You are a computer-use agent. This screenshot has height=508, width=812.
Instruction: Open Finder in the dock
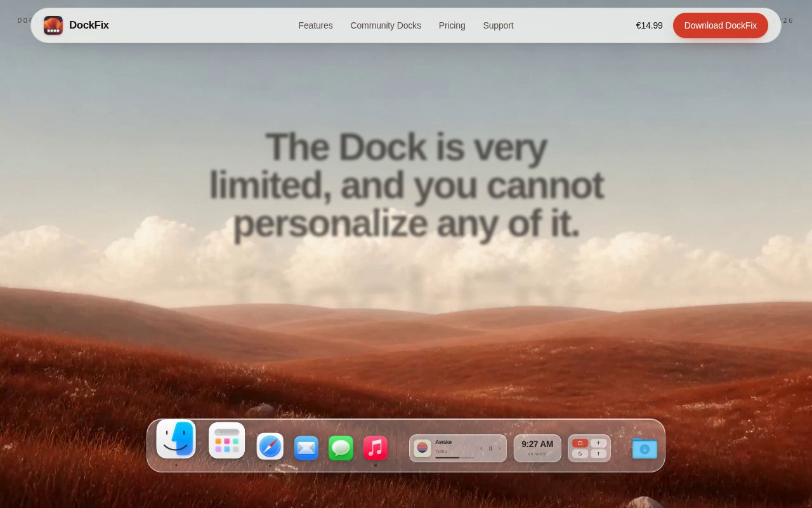(176, 439)
